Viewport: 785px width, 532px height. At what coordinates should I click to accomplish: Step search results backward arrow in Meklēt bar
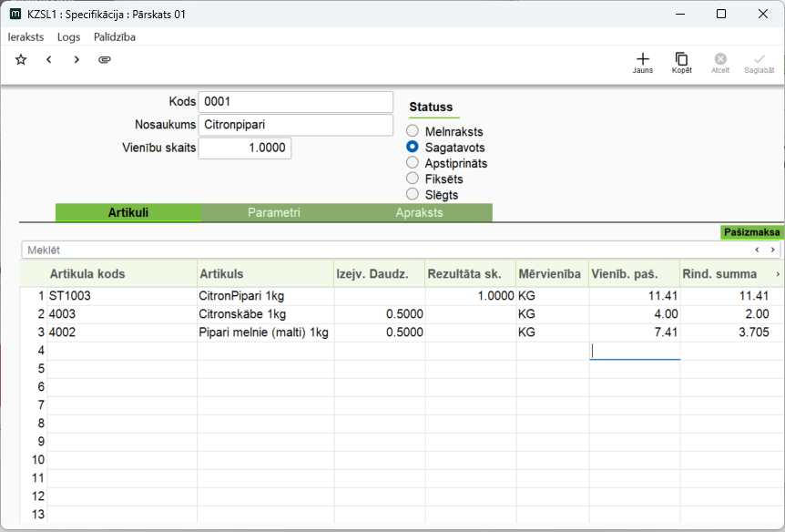coord(757,250)
